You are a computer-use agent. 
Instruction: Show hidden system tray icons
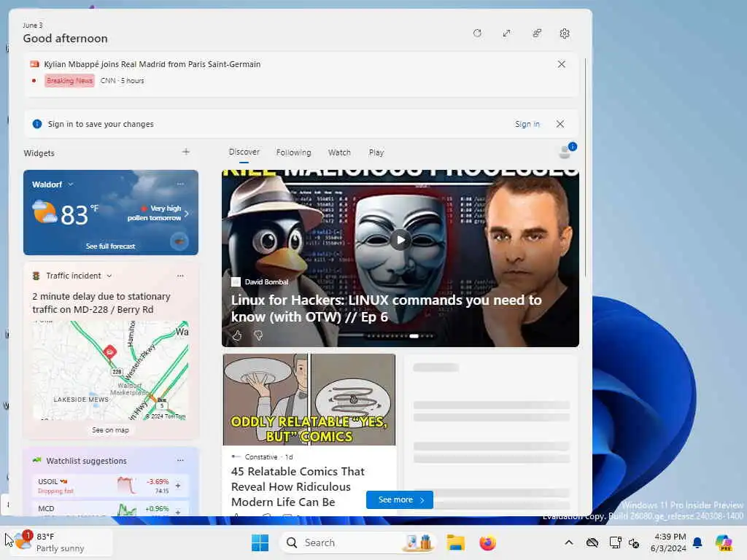[x=569, y=542]
